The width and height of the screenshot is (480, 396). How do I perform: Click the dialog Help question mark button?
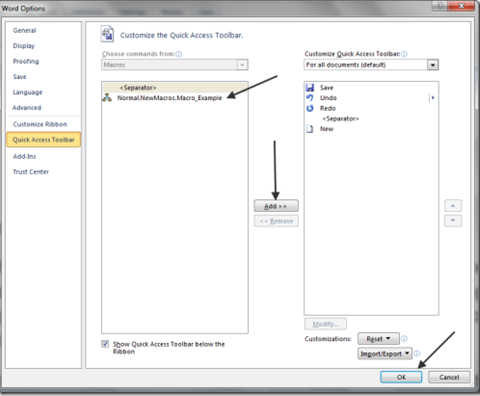[x=440, y=6]
